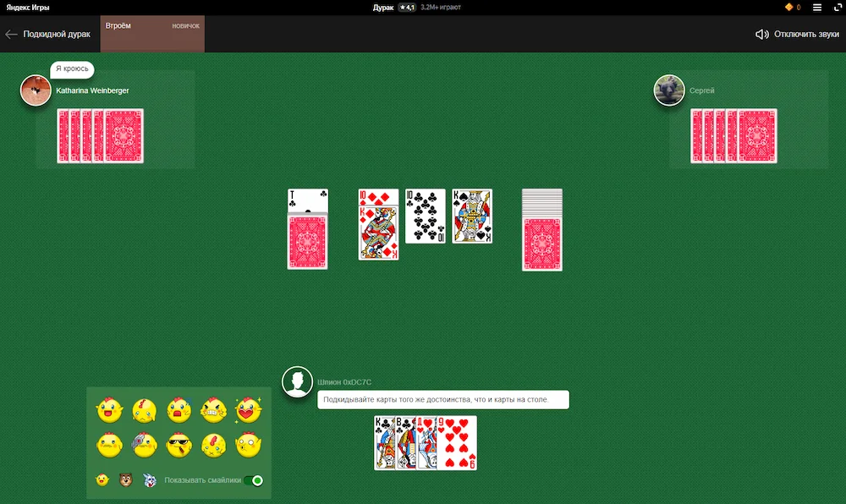Viewport: 846px width, 504px height.
Task: Switch to the rabbit emoji set
Action: tap(150, 479)
